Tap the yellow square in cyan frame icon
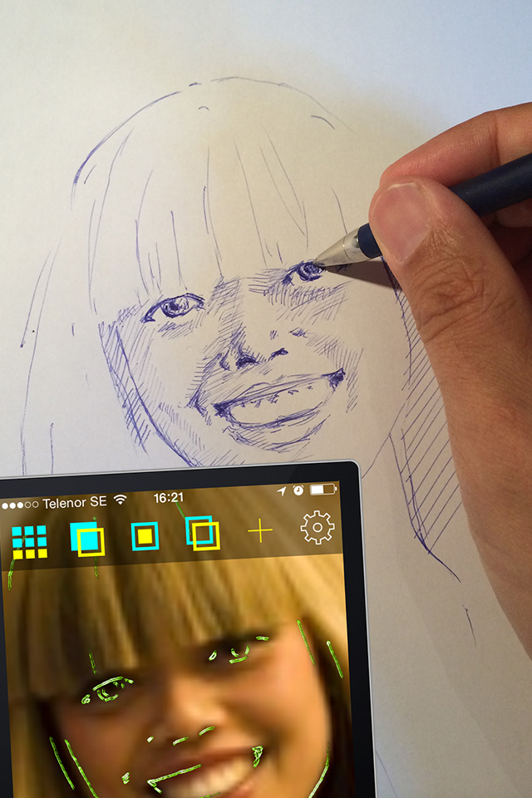 pos(145,536)
